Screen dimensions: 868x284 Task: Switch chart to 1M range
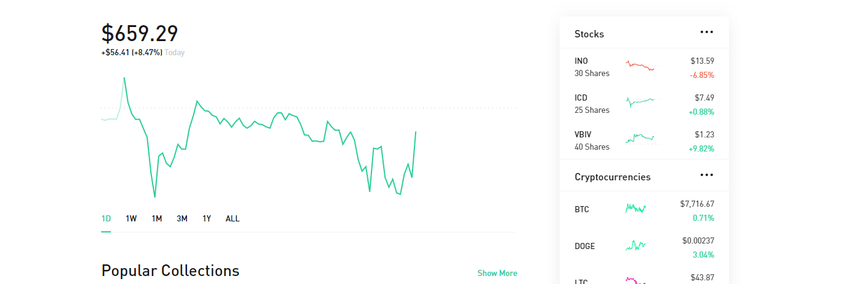157,218
